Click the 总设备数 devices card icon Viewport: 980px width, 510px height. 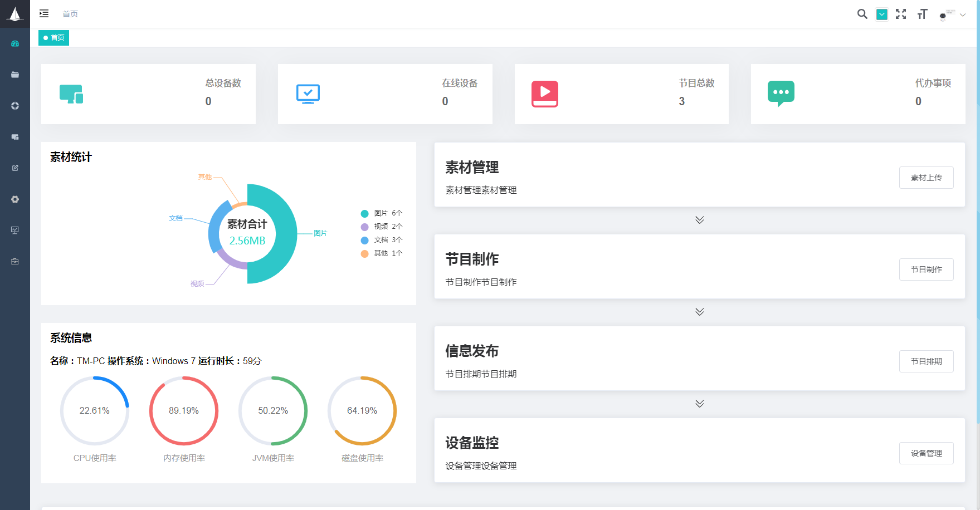pos(71,94)
